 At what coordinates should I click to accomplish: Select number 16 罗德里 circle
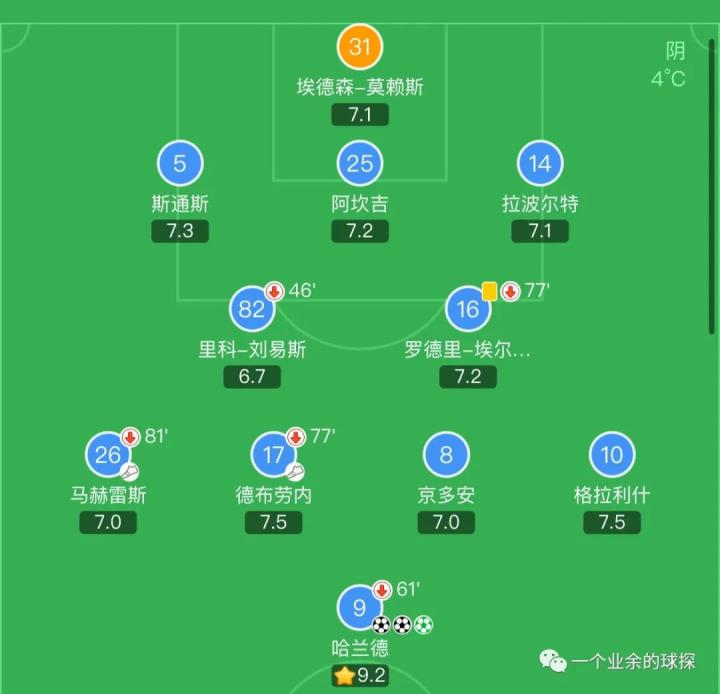tap(468, 309)
